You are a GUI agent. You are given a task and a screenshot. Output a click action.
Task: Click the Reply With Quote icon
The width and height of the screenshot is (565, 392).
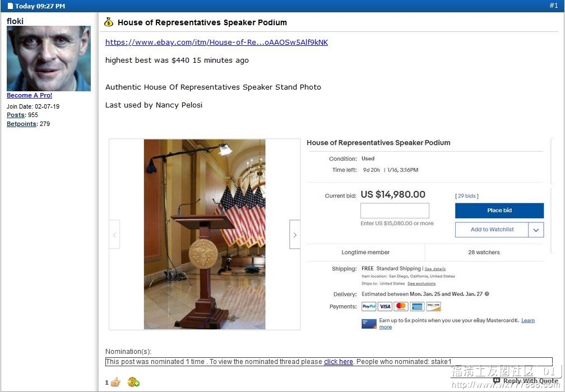(497, 380)
